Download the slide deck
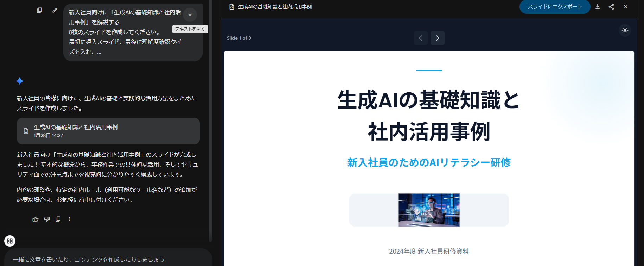Image resolution: width=644 pixels, height=266 pixels. 598,7
